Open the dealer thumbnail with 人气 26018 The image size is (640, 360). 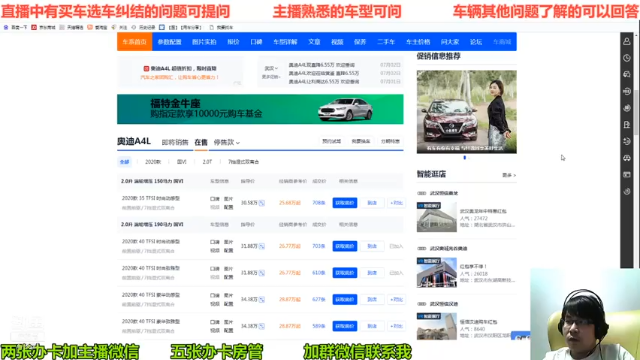(436, 273)
